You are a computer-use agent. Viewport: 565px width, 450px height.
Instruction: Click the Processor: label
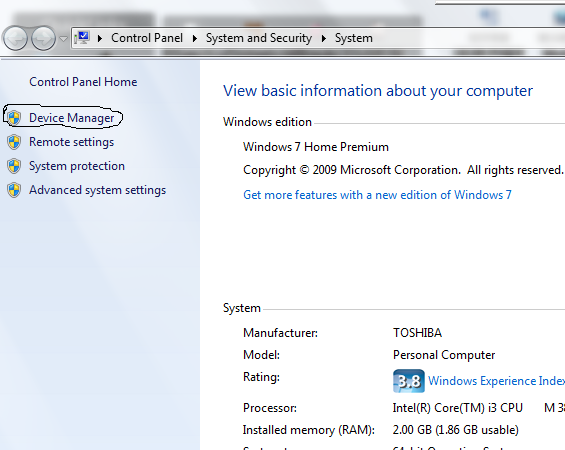pos(270,408)
